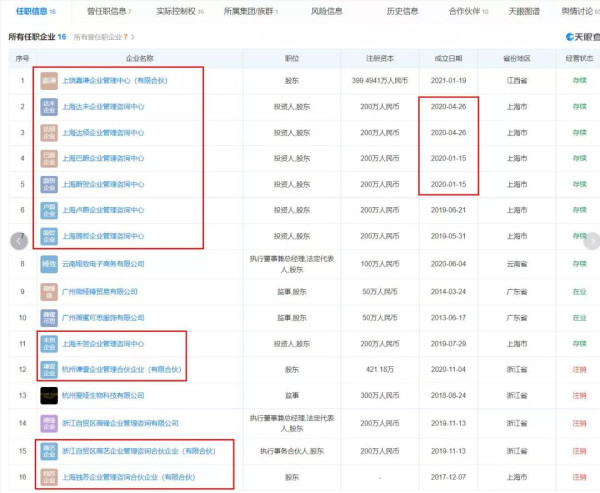
Task: Click logo icon of 上海巴新企业管理咨询中心
Action: [x=49, y=158]
